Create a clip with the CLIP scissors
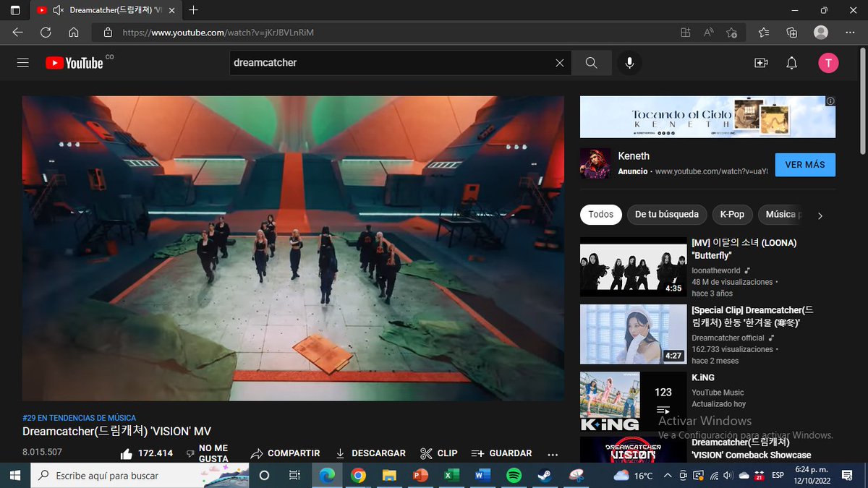Image resolution: width=868 pixels, height=488 pixels. [439, 453]
